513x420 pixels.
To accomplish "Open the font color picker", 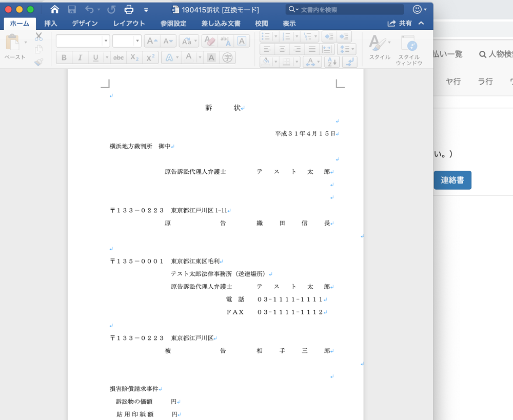I will pos(189,57).
